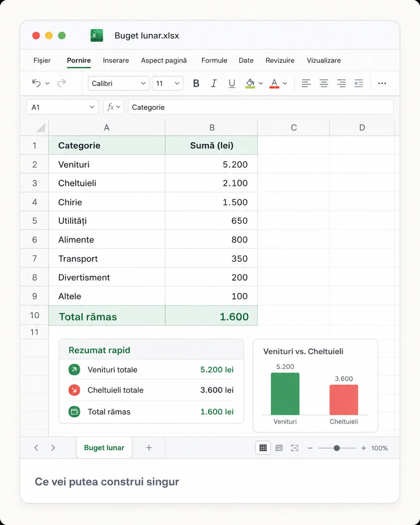
Task: Select column B header
Action: [x=212, y=128]
